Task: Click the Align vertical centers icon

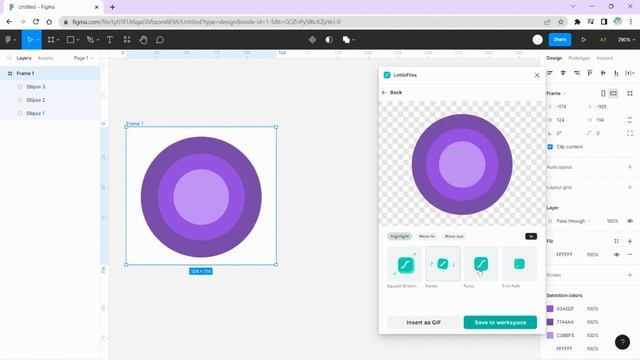Action: [603, 73]
